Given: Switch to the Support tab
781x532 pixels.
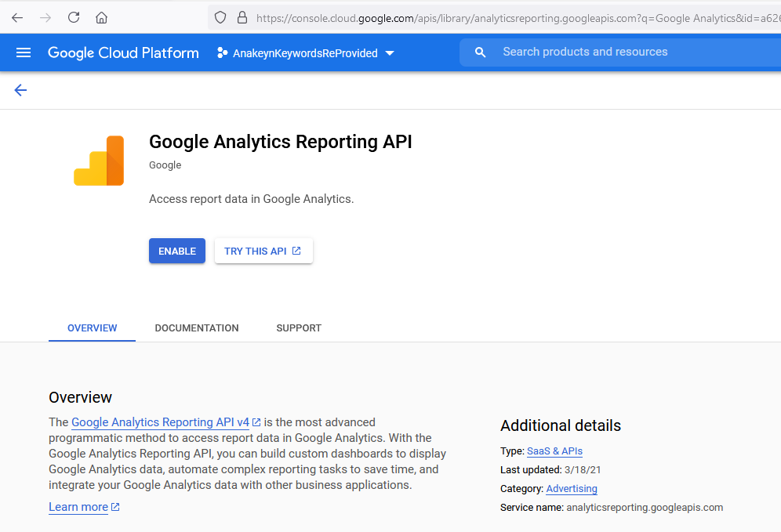Looking at the screenshot, I should [x=299, y=328].
